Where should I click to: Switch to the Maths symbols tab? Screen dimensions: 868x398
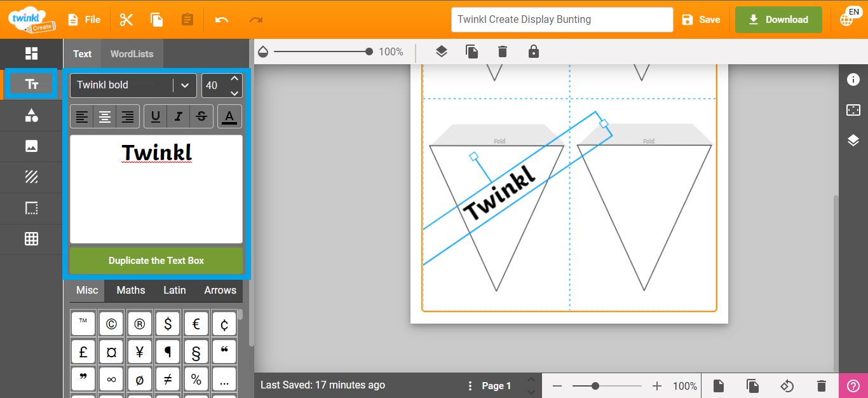click(131, 290)
